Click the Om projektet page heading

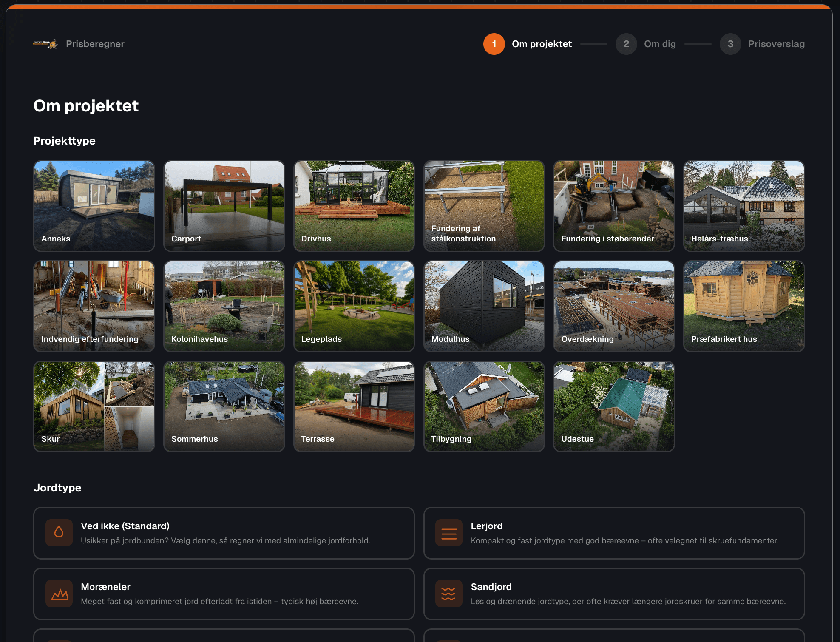[x=86, y=106]
